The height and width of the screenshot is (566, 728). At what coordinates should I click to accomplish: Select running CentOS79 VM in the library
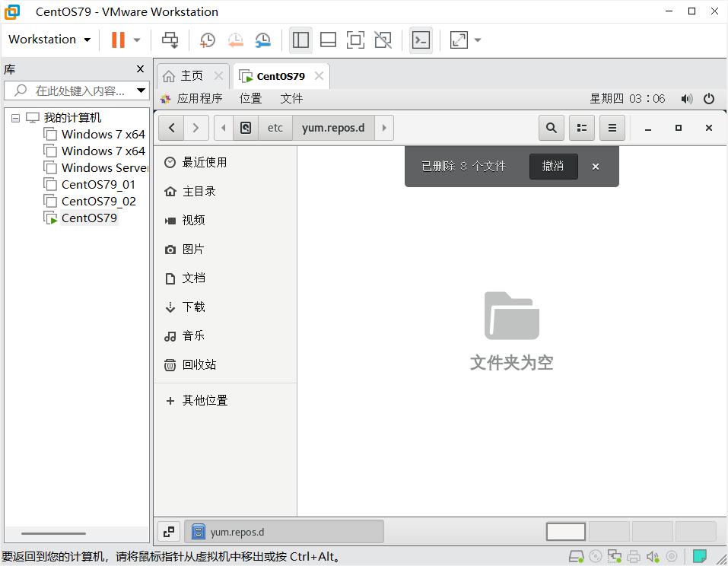pyautogui.click(x=89, y=218)
